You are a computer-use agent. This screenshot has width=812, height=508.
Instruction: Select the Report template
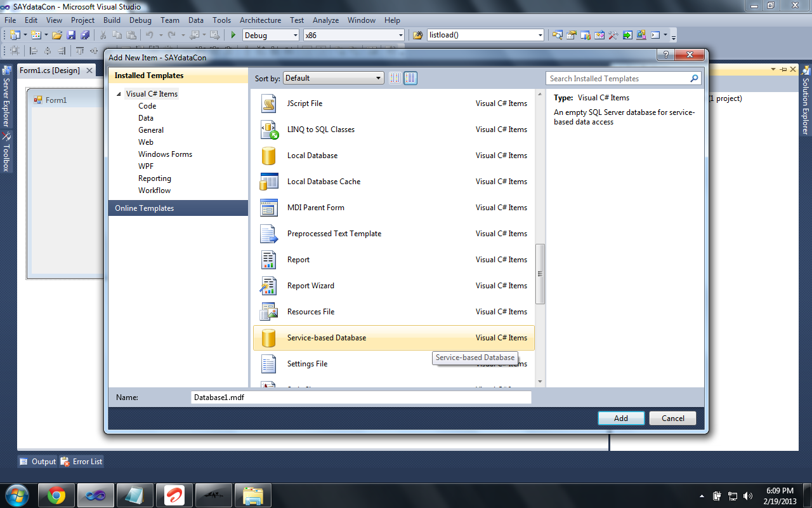[394, 260]
